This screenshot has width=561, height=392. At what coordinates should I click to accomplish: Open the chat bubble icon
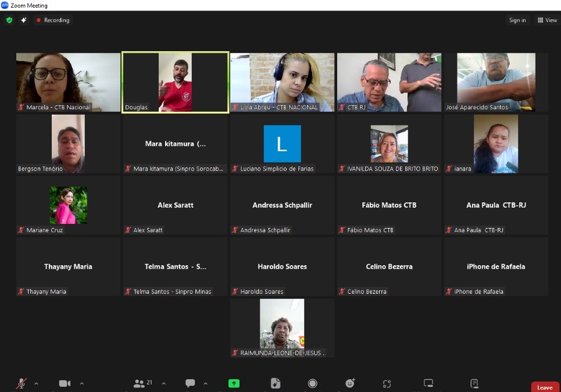click(x=190, y=383)
